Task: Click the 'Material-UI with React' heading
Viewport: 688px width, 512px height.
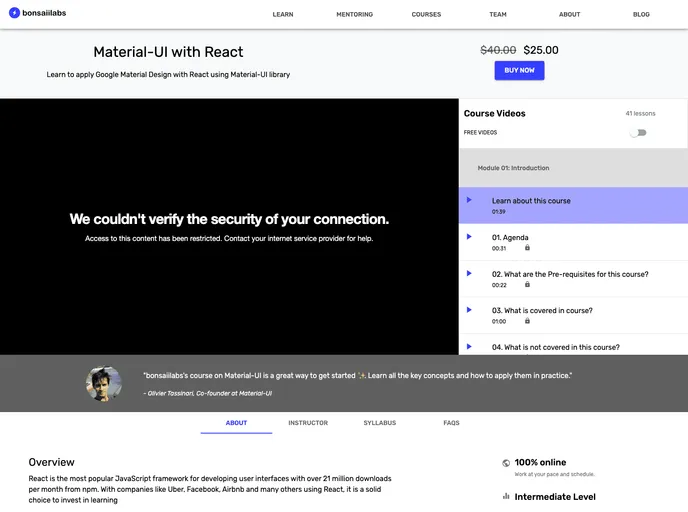Action: pos(168,52)
